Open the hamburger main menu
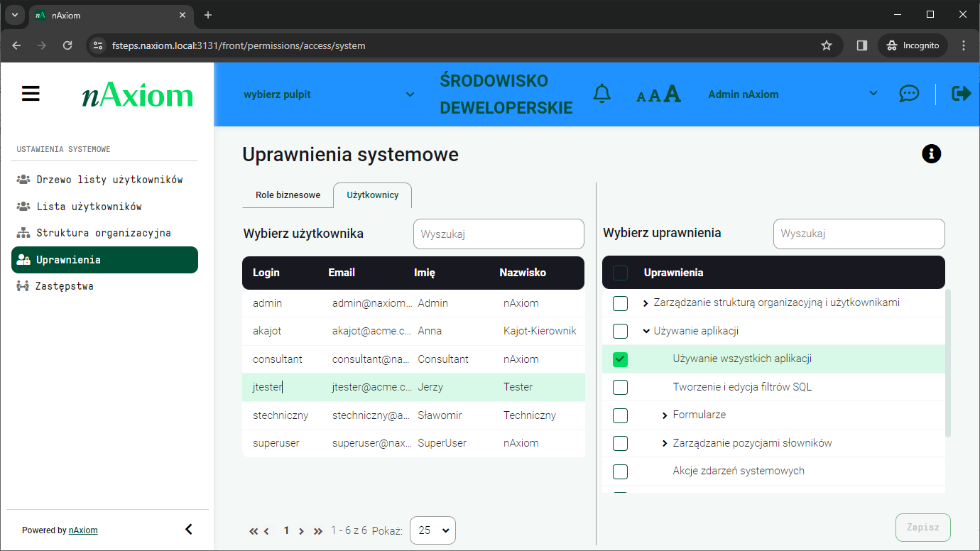This screenshot has height=551, width=980. point(31,94)
